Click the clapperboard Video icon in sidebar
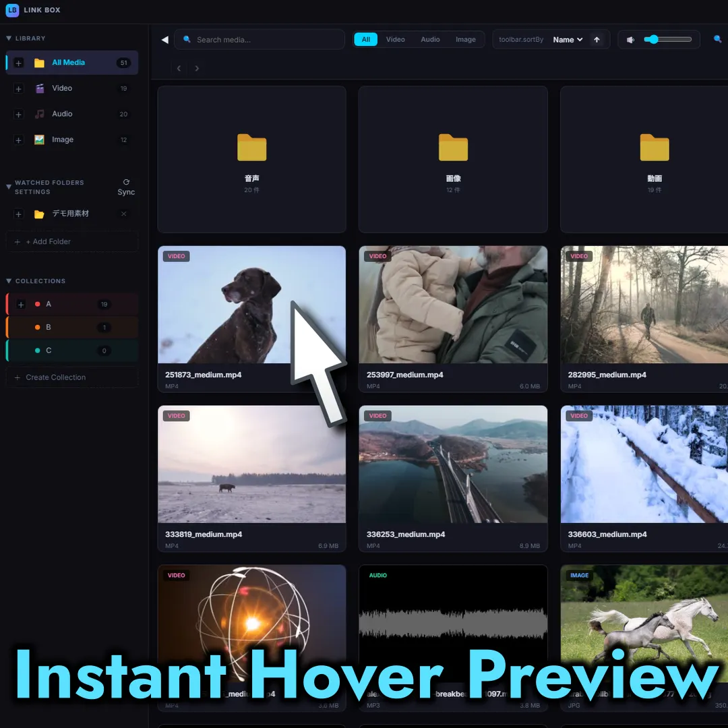The width and height of the screenshot is (728, 728). (40, 88)
